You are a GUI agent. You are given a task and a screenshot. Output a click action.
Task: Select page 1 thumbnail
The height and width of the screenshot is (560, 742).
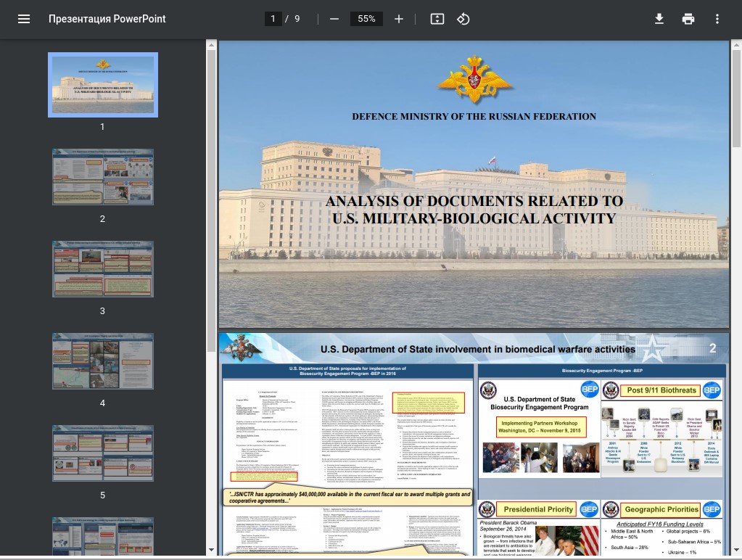(x=103, y=85)
